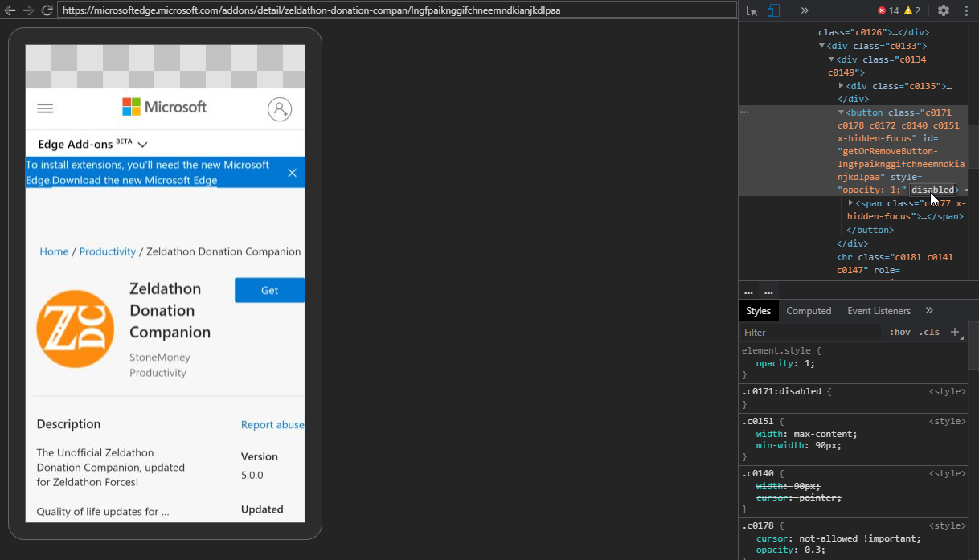979x560 pixels.
Task: Click the .c0171:disabled selector
Action: pos(781,391)
